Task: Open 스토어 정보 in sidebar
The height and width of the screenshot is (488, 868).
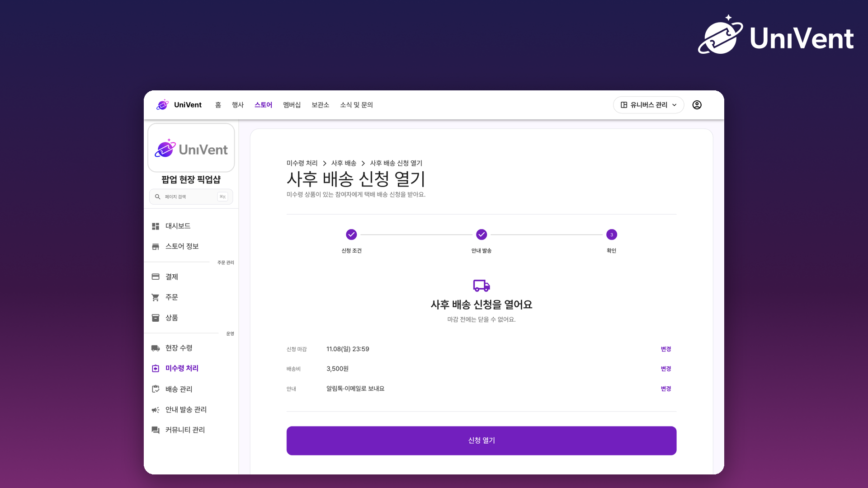Action: click(x=191, y=246)
